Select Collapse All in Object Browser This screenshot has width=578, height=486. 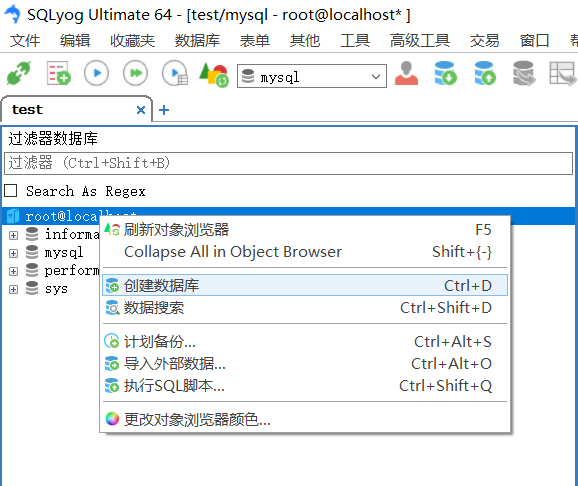305,252
